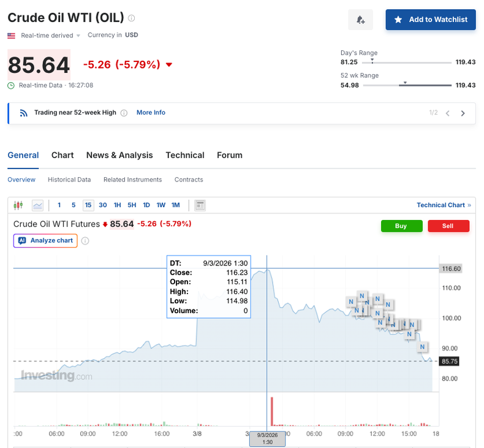Click the red Sell button
The image size is (484, 448).
coord(448,226)
